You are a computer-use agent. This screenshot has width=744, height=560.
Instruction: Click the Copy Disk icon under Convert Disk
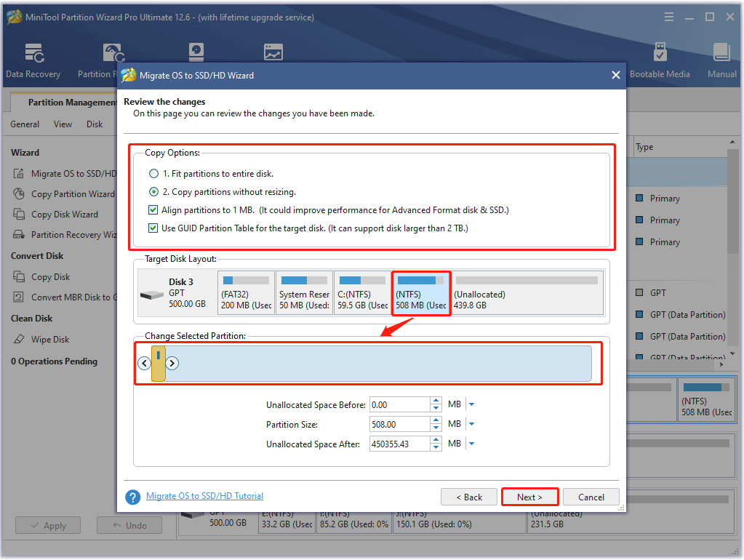click(x=18, y=276)
